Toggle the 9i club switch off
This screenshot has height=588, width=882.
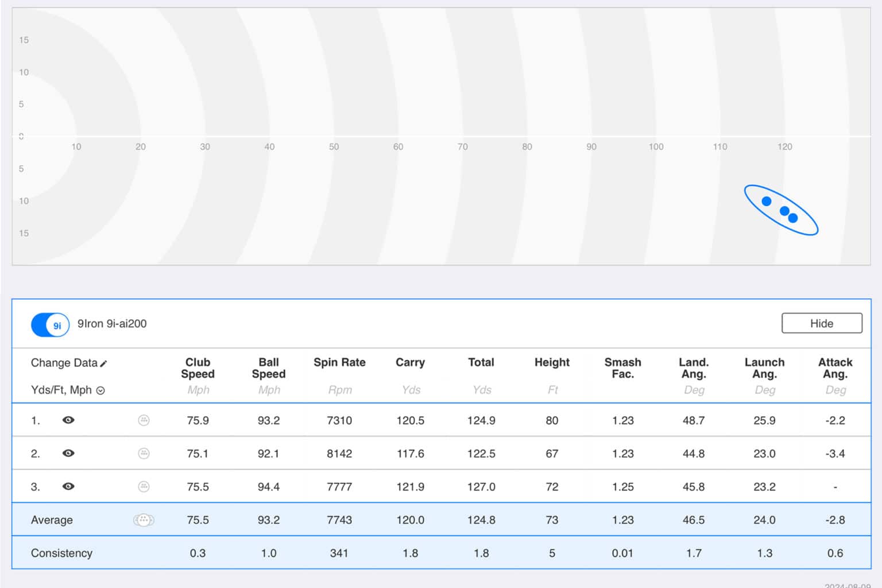pos(51,324)
